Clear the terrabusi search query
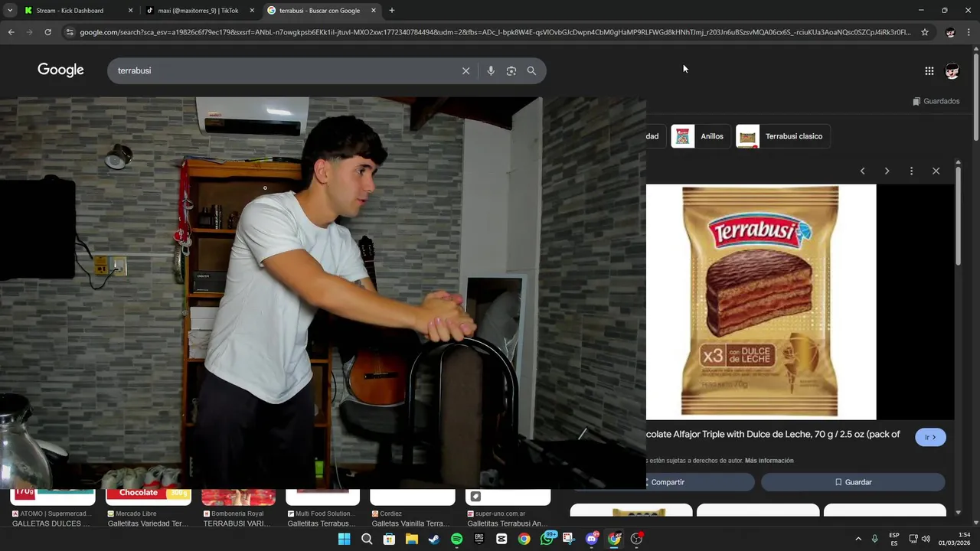Image resolution: width=980 pixels, height=551 pixels. coord(465,70)
